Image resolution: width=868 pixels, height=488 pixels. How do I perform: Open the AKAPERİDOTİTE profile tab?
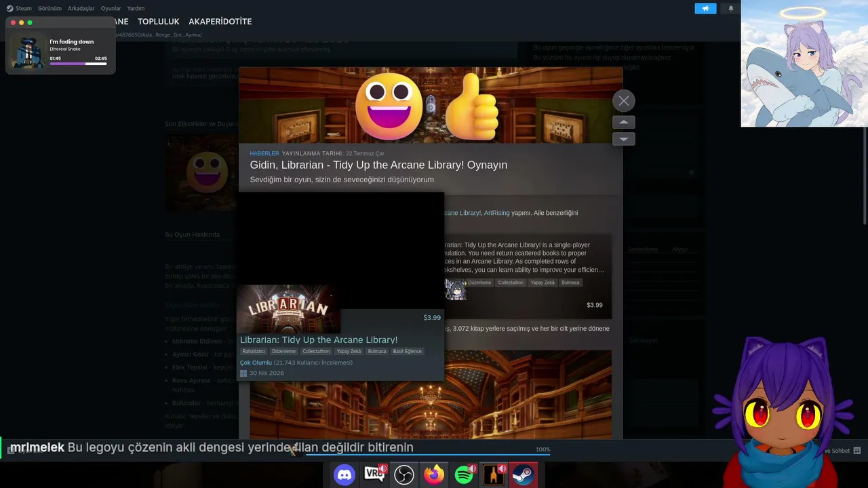(x=220, y=22)
